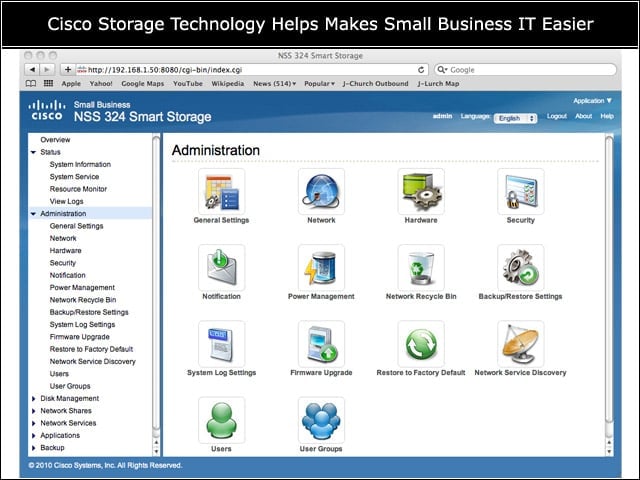The height and width of the screenshot is (480, 640).
Task: Open the Network Recycle Bin icon
Action: pos(421,268)
